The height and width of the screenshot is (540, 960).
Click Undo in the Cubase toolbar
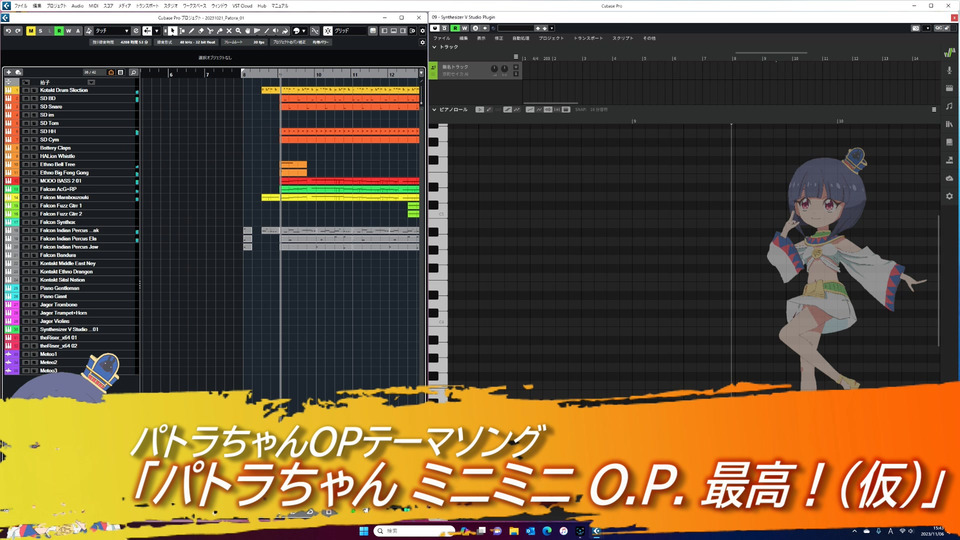8,31
